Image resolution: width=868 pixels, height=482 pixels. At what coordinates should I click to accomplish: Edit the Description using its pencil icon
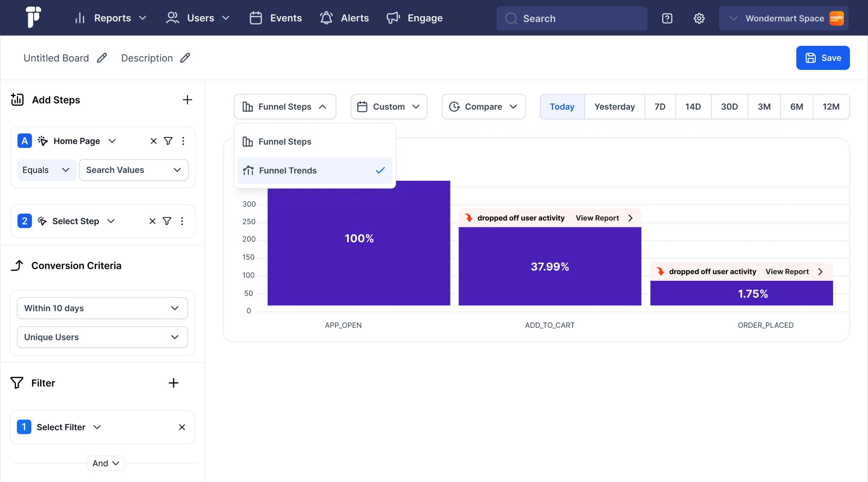click(185, 58)
